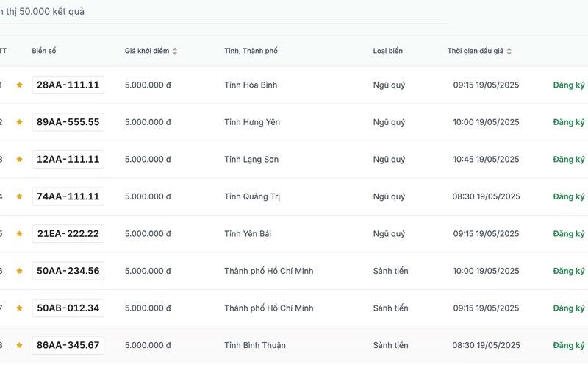The height and width of the screenshot is (365, 588).
Task: Click Đăng ký for Tỉnh Yên Bái plate
Action: (x=569, y=234)
